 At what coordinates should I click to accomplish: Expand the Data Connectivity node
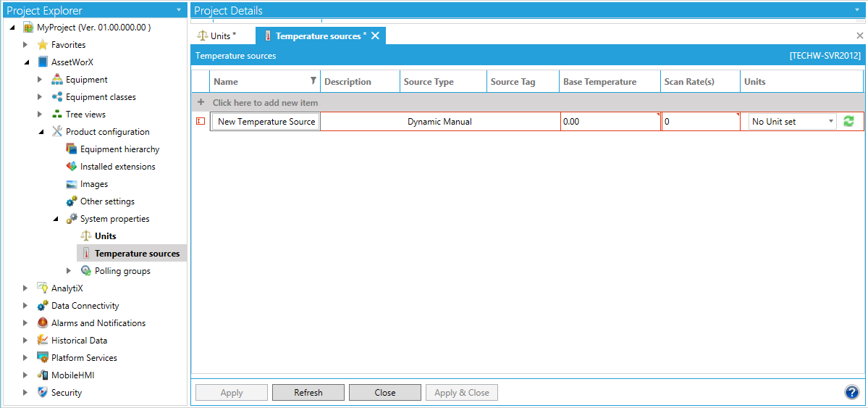(x=26, y=306)
